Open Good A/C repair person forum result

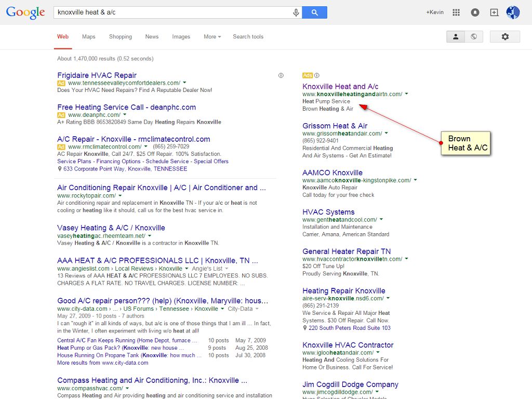point(163,301)
